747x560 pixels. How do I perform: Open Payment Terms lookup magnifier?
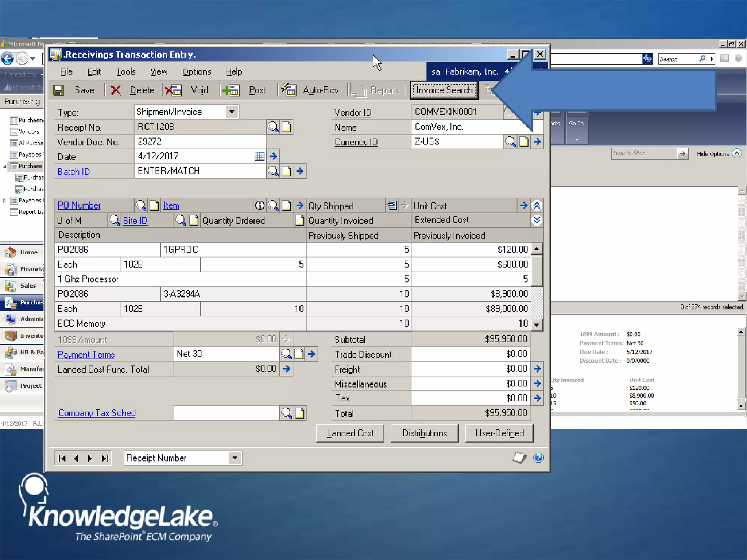[x=286, y=354]
